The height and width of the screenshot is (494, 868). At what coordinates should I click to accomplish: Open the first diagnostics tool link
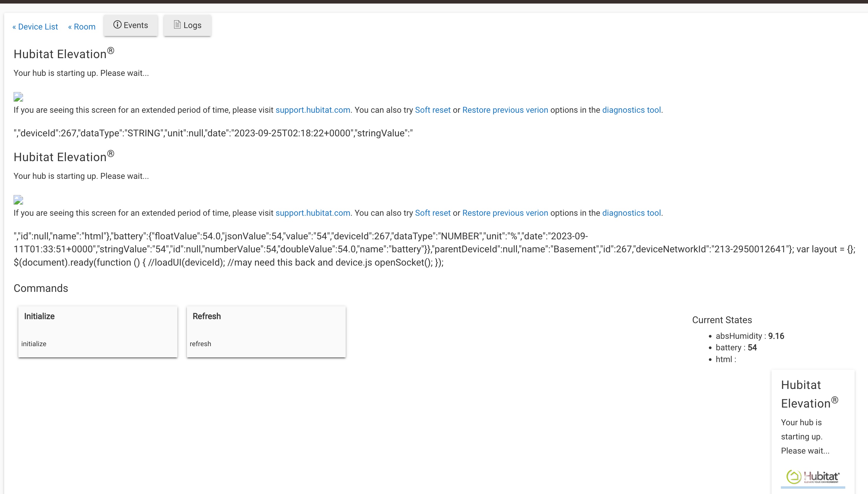(x=631, y=110)
